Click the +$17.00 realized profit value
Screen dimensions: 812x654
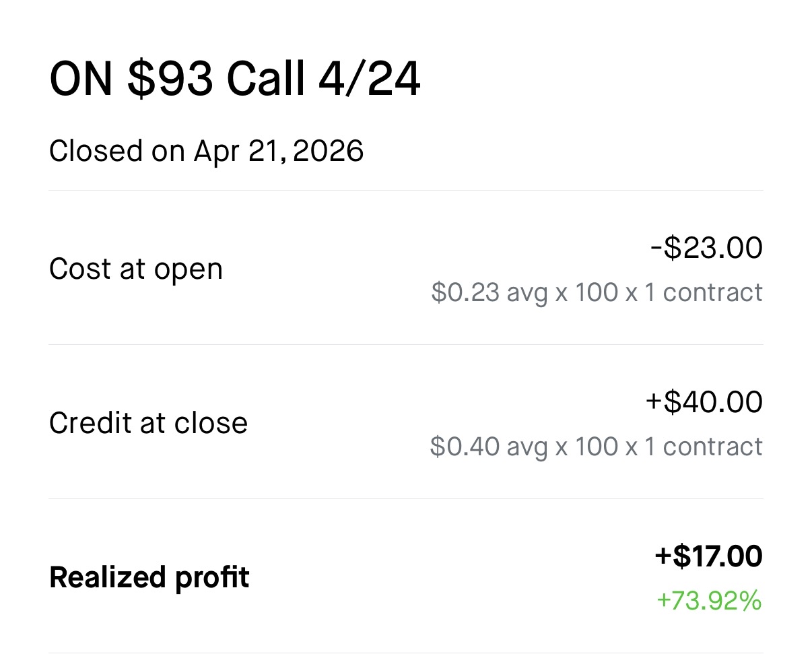pos(708,556)
